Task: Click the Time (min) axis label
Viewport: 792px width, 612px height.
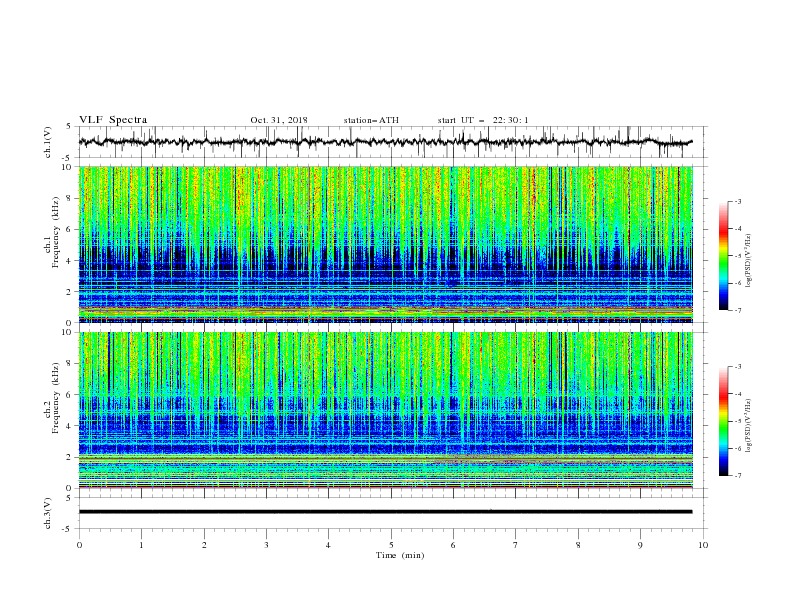Action: coord(400,555)
